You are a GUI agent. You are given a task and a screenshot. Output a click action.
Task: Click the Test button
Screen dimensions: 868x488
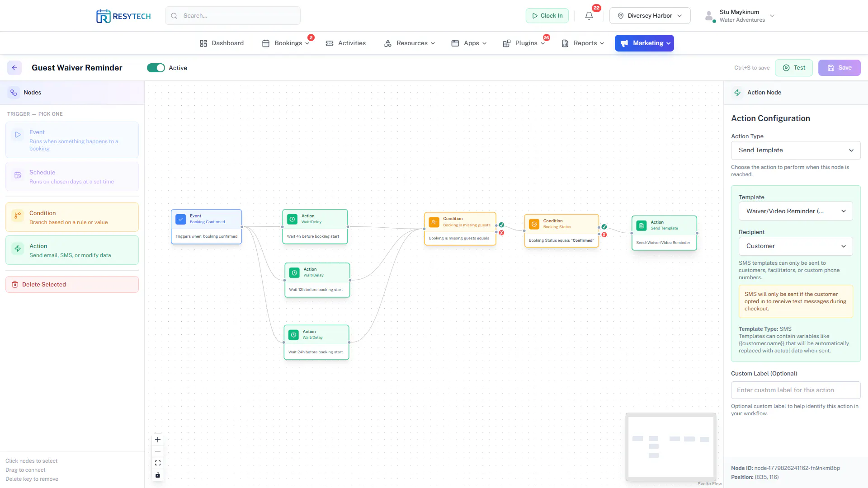click(x=794, y=68)
